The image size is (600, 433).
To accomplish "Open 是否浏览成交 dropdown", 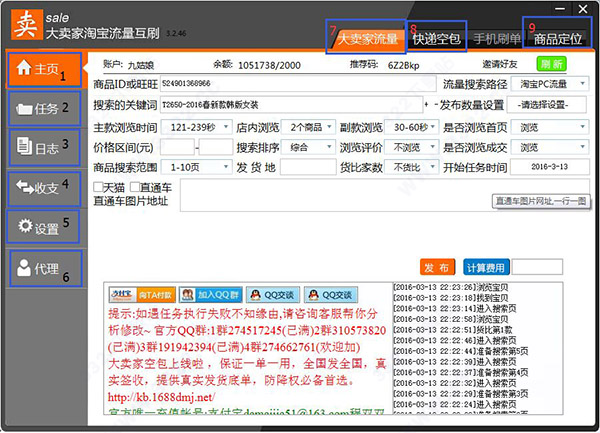I will pos(549,147).
